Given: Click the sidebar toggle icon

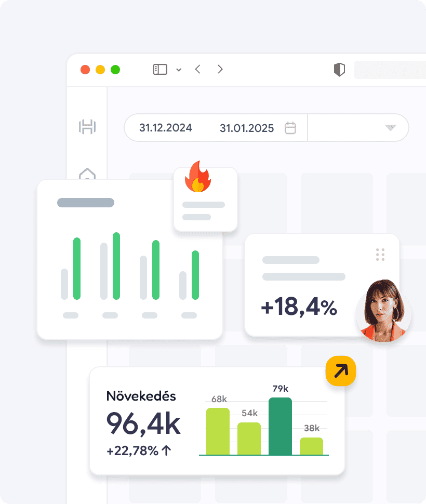Looking at the screenshot, I should tap(160, 70).
